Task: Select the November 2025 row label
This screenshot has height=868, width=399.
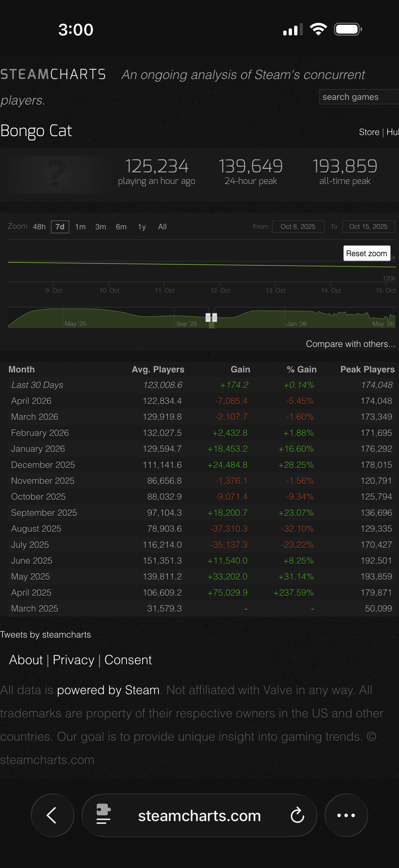Action: pos(43,481)
